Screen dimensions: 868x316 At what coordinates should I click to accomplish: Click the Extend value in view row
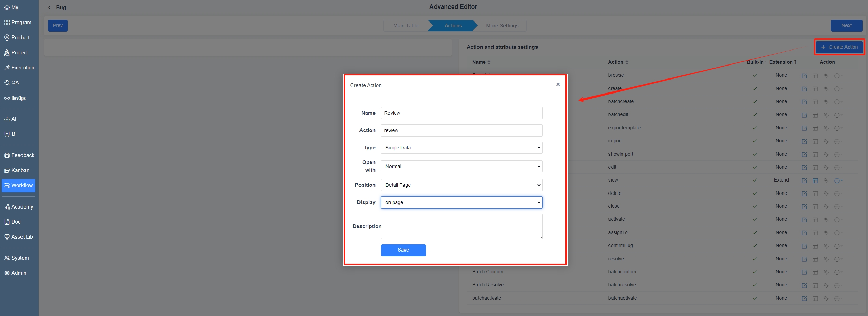[x=781, y=180]
